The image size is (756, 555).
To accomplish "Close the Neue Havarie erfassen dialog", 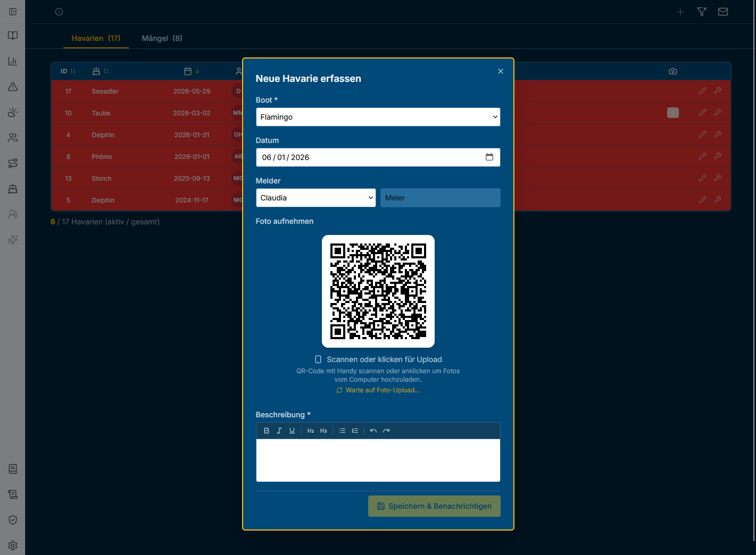I will 500,71.
